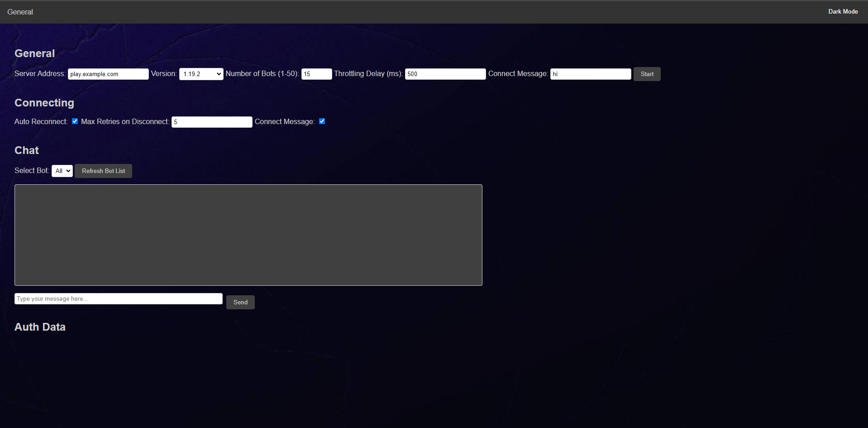Open the General page in navigation

click(x=19, y=12)
